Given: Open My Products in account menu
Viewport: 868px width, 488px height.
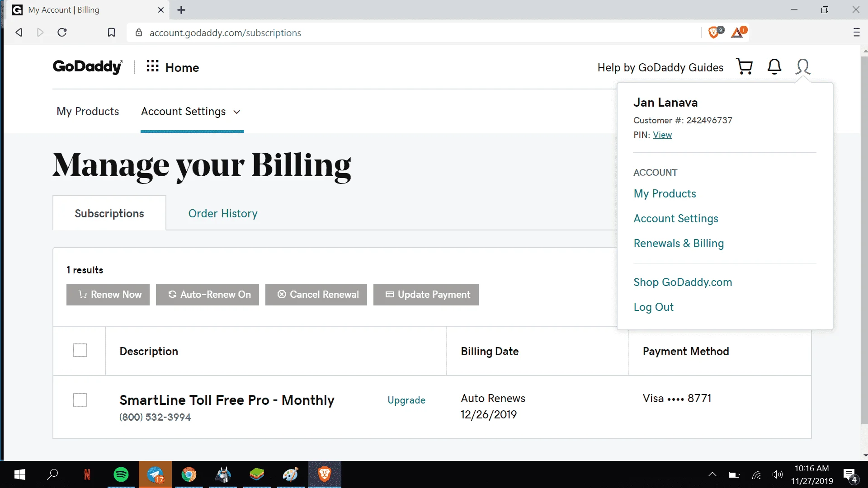Looking at the screenshot, I should click(x=665, y=194).
